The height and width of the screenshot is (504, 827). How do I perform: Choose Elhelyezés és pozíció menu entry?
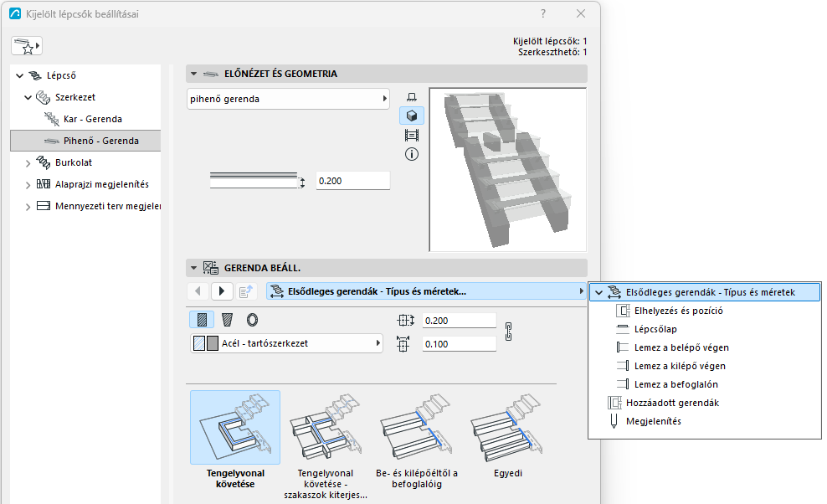coord(678,311)
